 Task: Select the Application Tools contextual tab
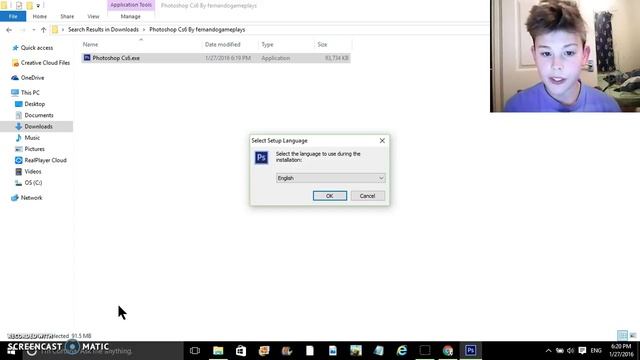tap(131, 5)
